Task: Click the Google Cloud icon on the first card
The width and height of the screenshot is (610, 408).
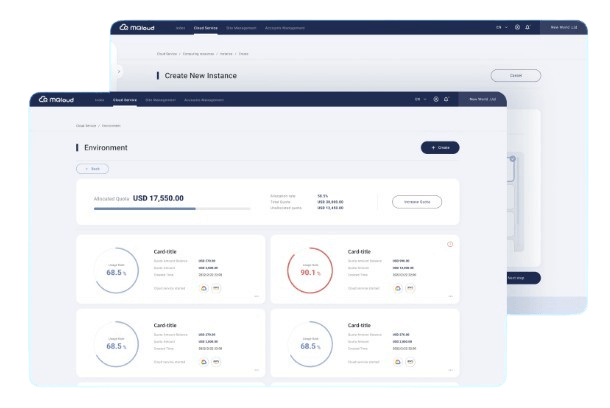Action: point(203,288)
